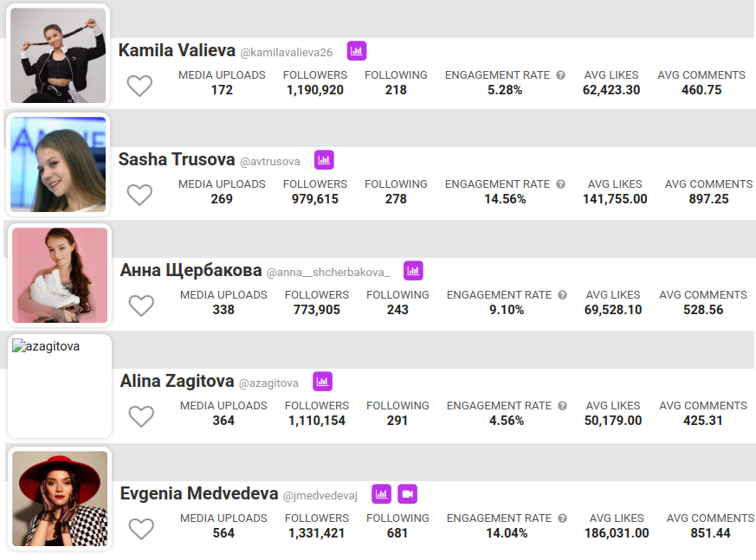
Task: Open Kamila Valieva's profile name link
Action: click(x=177, y=51)
